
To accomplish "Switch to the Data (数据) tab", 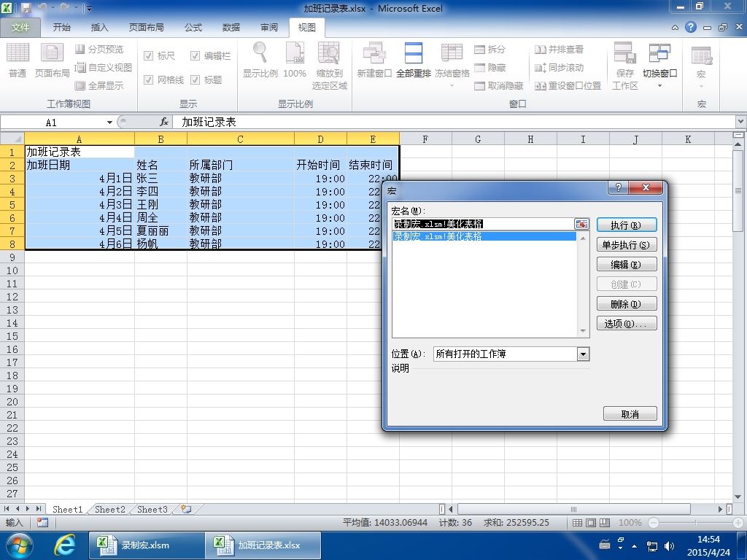I will coord(231,28).
